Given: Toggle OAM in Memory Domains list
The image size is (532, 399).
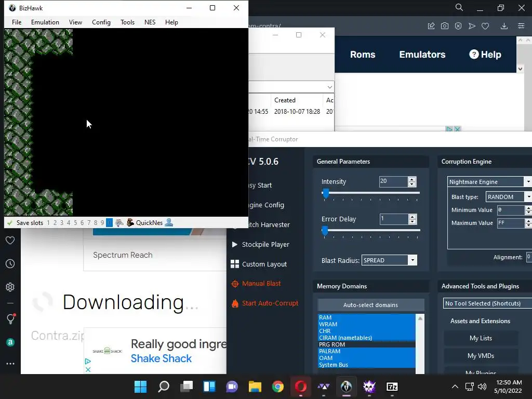Looking at the screenshot, I should tap(366, 358).
